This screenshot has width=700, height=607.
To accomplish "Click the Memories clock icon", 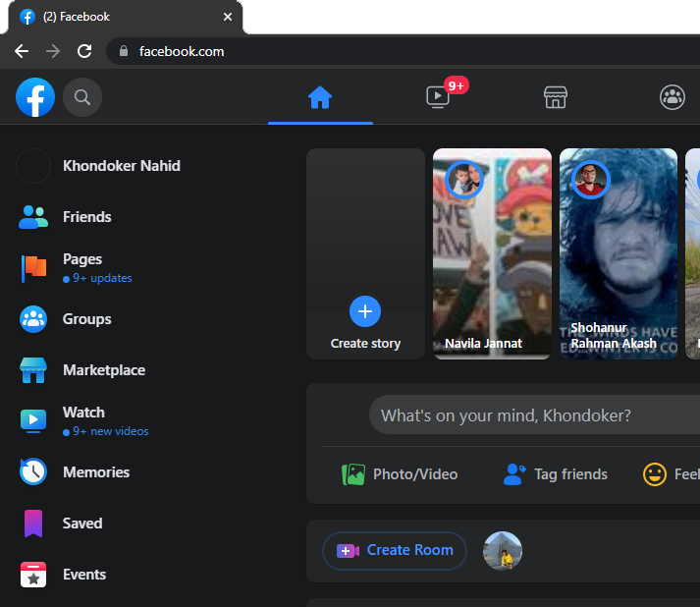I will pos(33,471).
